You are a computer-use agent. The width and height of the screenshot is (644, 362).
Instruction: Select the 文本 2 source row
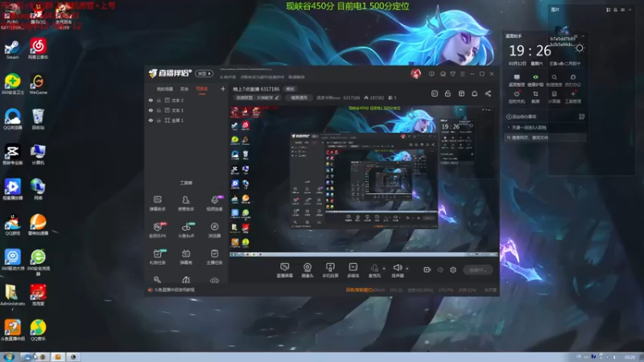coord(187,100)
